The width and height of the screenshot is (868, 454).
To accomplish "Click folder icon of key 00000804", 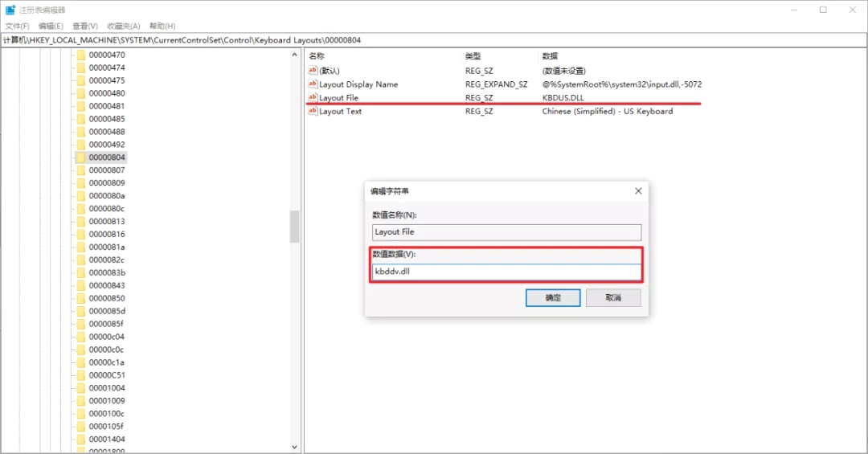I will pyautogui.click(x=81, y=157).
